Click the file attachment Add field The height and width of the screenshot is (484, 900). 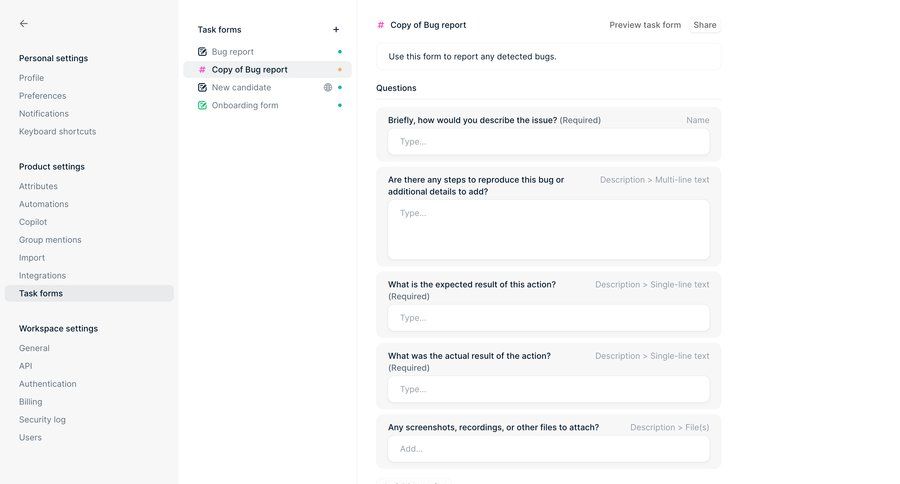click(548, 448)
